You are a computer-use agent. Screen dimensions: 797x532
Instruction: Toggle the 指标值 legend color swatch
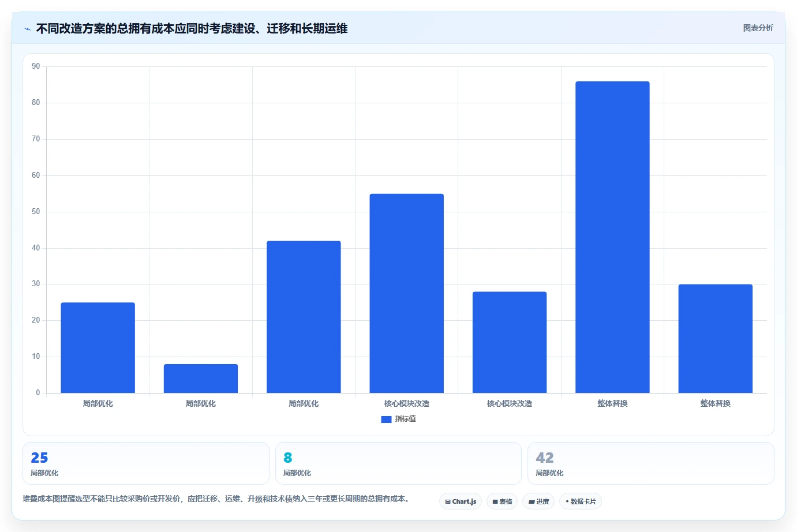point(386,419)
